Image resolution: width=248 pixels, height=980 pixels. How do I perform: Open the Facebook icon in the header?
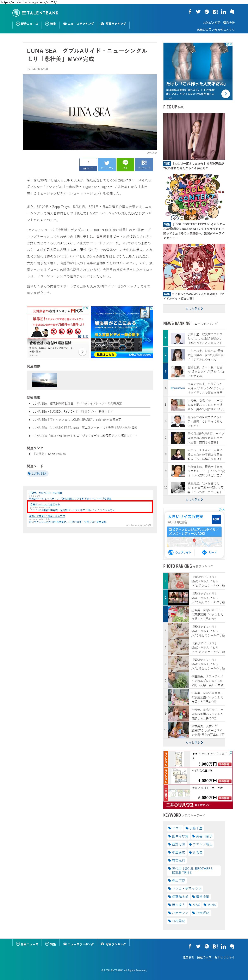190,12
